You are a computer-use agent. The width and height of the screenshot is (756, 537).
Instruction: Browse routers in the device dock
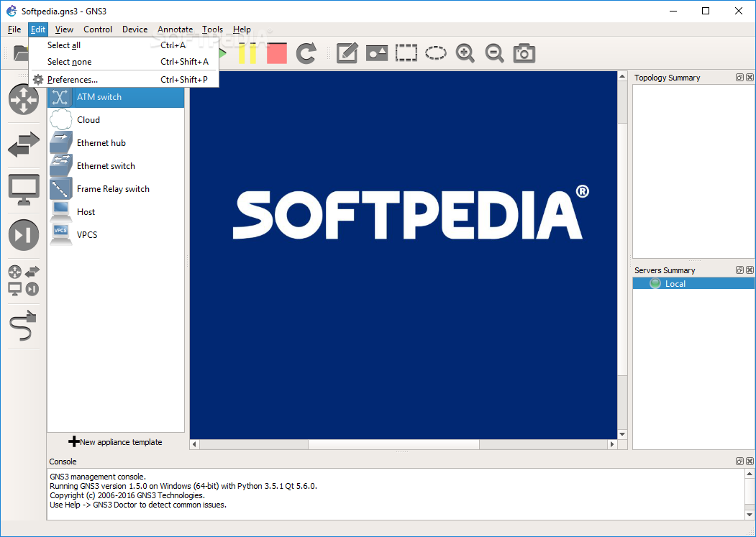point(24,99)
